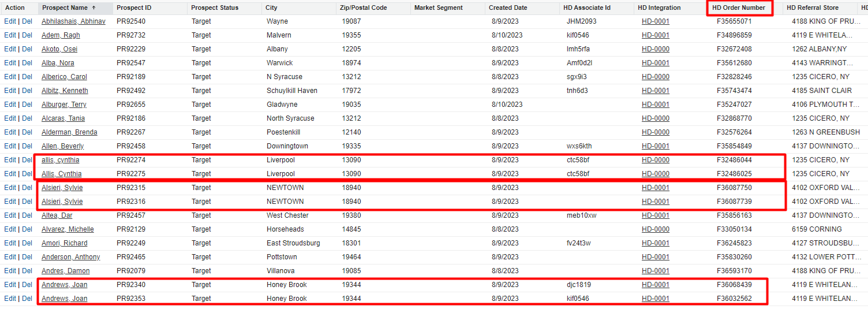Select referral store 6159 CORNING
Image resolution: width=868 pixels, height=309 pixels.
817,229
